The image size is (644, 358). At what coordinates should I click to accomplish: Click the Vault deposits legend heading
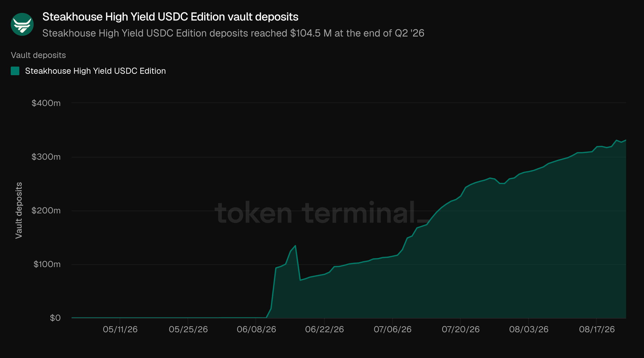click(38, 55)
